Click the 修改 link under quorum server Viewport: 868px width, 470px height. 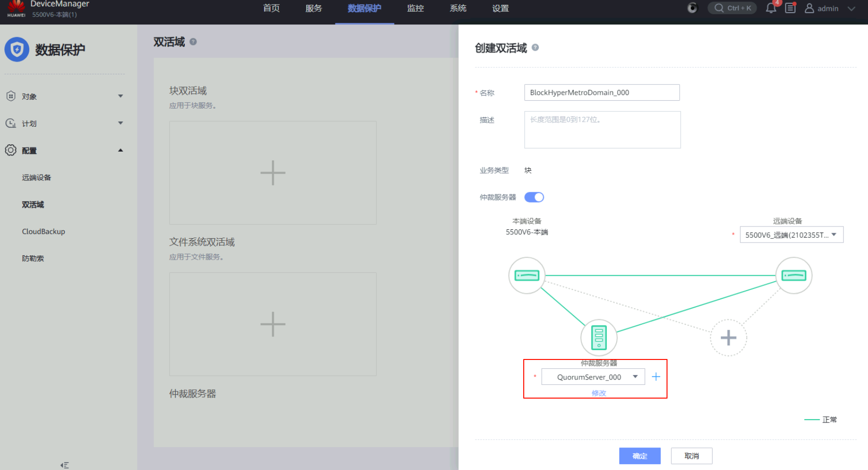599,393
